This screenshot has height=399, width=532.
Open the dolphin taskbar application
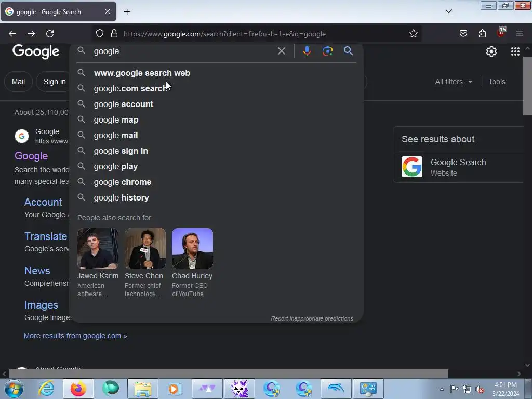pos(336,389)
